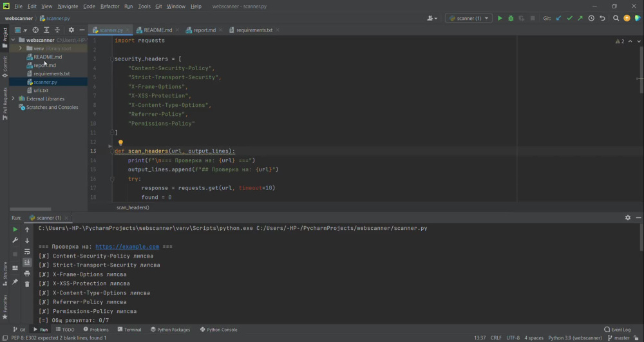
Task: Fold the scan_headers function at line 13
Action: click(x=111, y=151)
